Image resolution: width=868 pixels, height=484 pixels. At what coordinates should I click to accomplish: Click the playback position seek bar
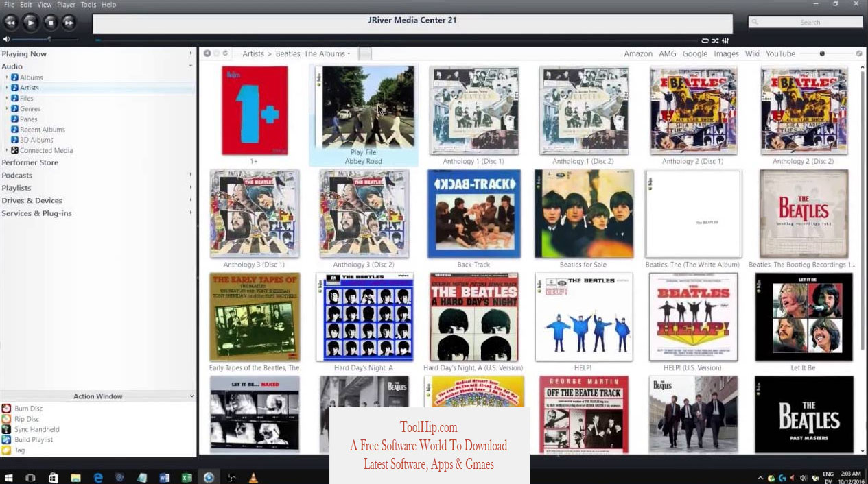397,40
